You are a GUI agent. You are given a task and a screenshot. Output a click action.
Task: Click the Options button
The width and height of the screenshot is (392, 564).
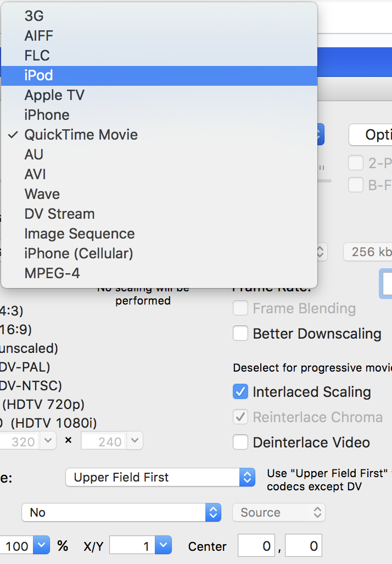pyautogui.click(x=371, y=135)
